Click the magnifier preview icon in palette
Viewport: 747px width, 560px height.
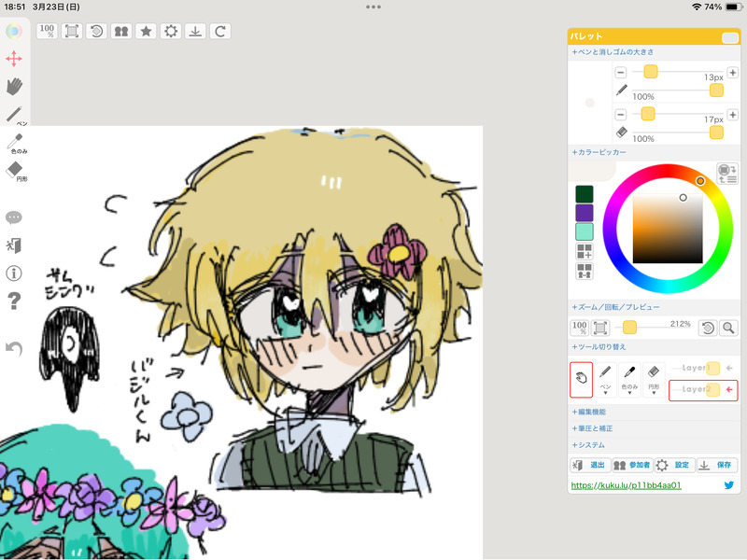pyautogui.click(x=728, y=328)
